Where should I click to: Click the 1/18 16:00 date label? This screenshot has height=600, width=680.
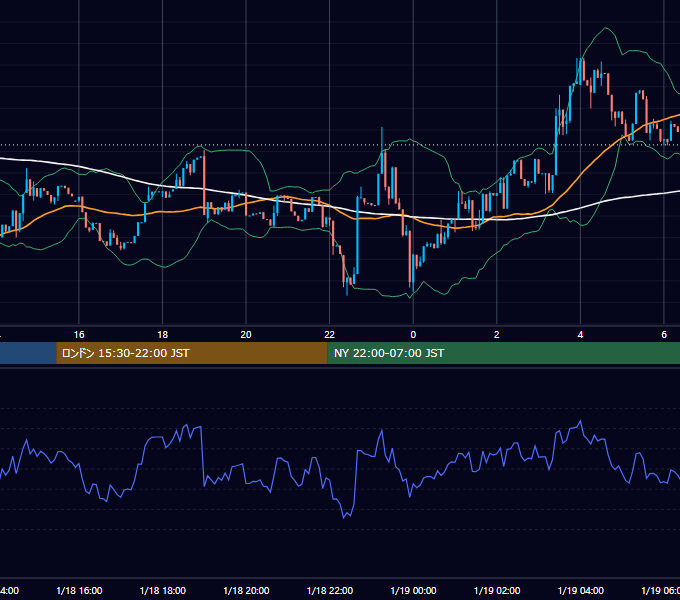coord(79,590)
